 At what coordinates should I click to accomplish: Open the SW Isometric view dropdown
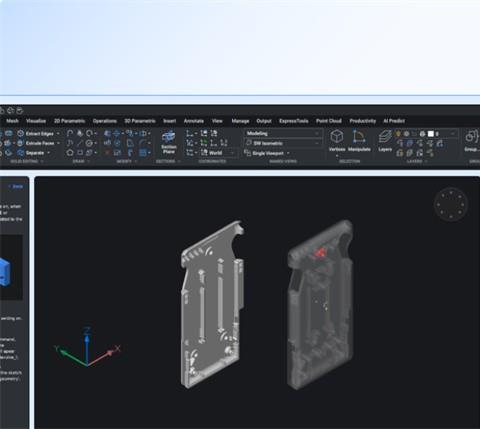[283, 143]
